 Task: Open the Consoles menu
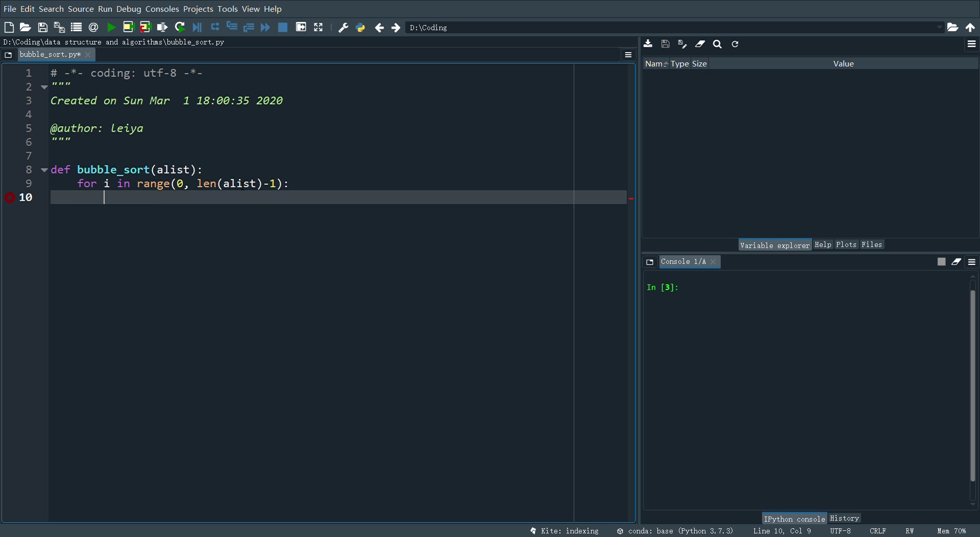162,9
